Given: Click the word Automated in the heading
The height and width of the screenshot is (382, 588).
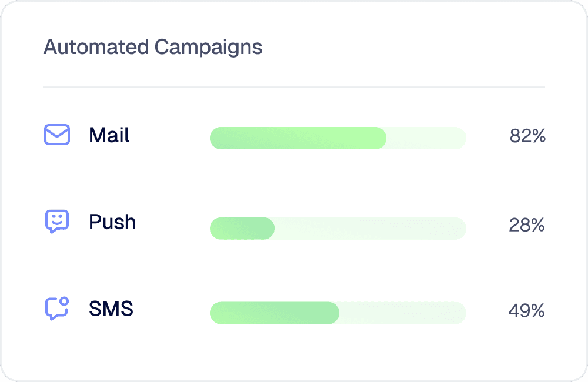Looking at the screenshot, I should pyautogui.click(x=96, y=47).
